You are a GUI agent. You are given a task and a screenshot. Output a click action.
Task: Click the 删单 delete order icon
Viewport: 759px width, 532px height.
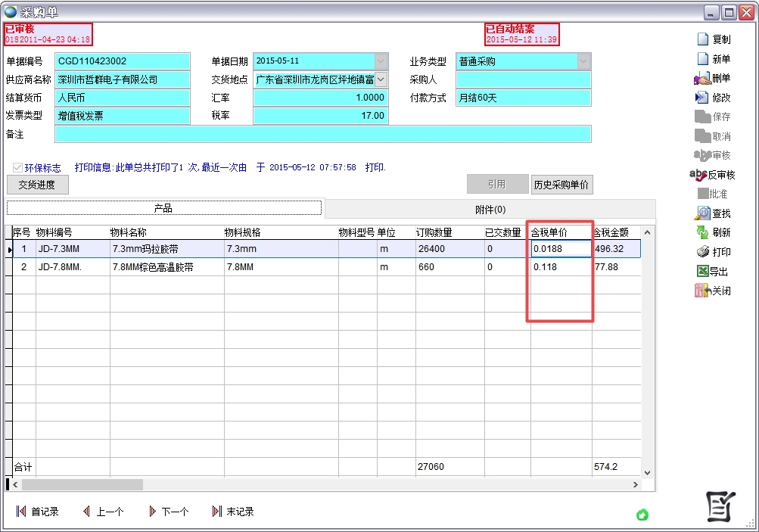701,78
